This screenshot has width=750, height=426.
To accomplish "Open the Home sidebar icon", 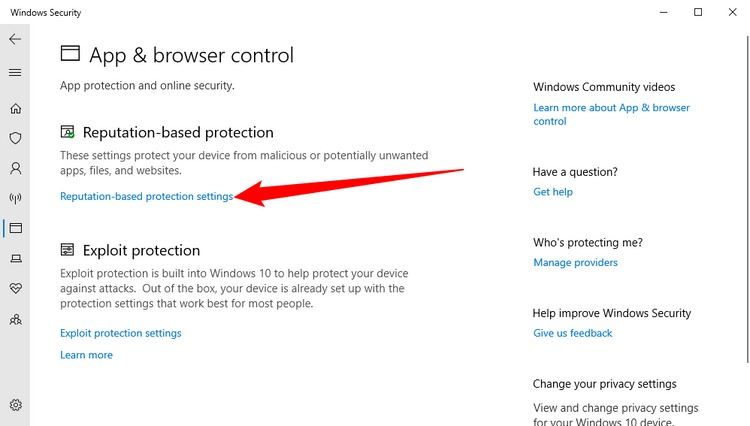I will (15, 109).
